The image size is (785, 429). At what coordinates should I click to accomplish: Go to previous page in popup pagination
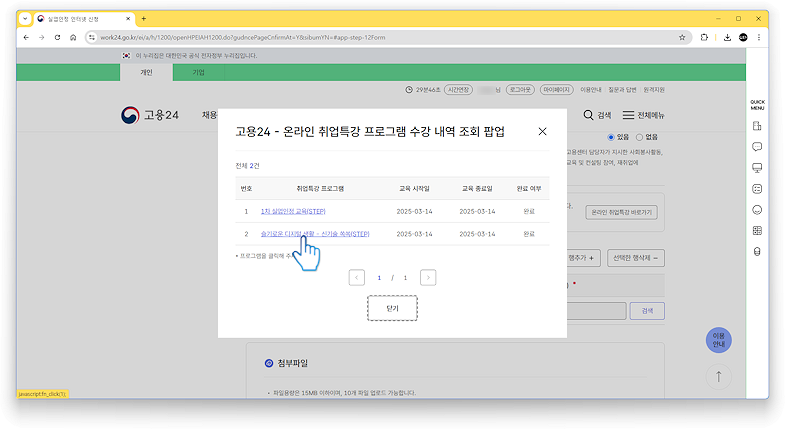[356, 277]
